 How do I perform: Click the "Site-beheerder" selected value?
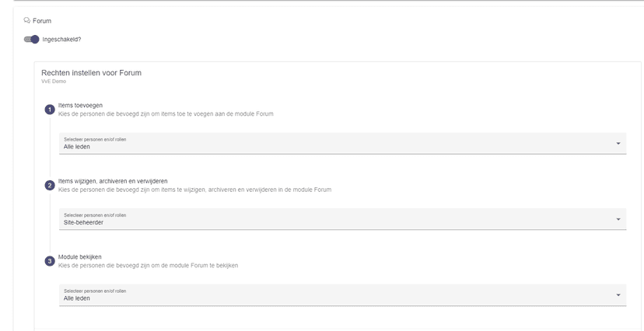click(83, 222)
